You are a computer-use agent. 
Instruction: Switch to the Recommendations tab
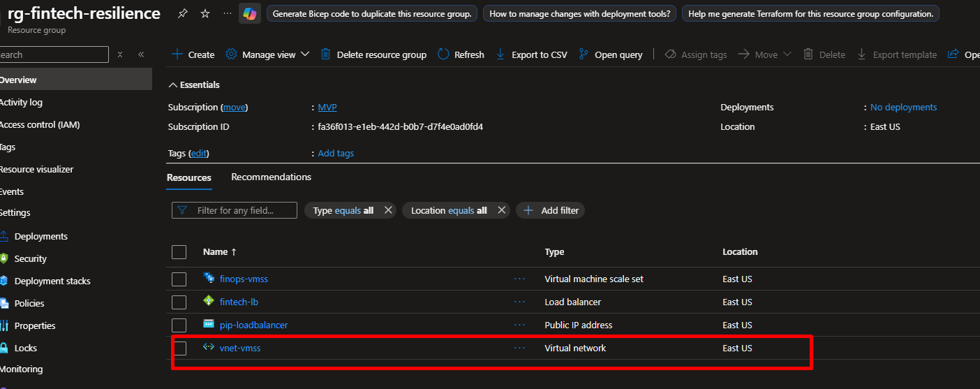[x=271, y=177]
